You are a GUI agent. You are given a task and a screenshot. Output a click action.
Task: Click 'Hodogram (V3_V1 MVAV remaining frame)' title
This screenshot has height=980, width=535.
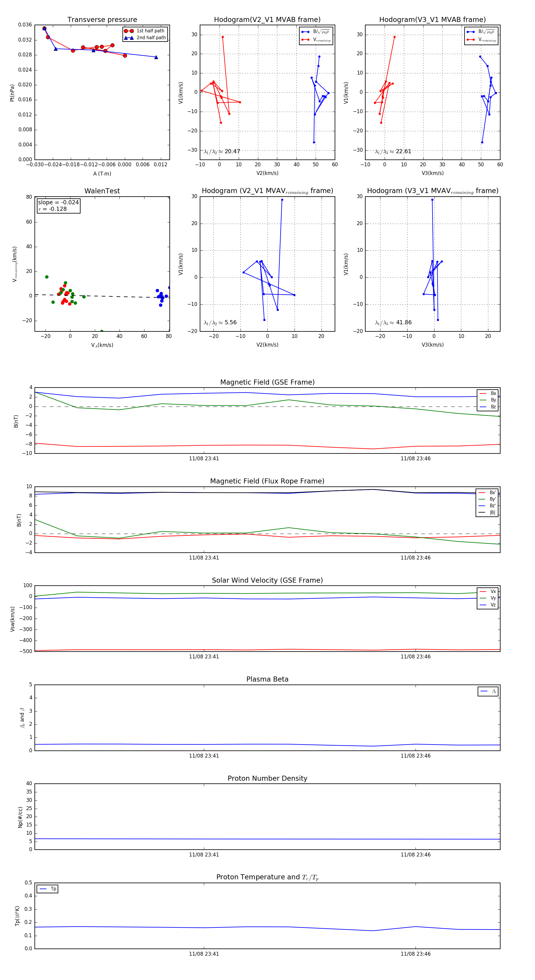432,191
